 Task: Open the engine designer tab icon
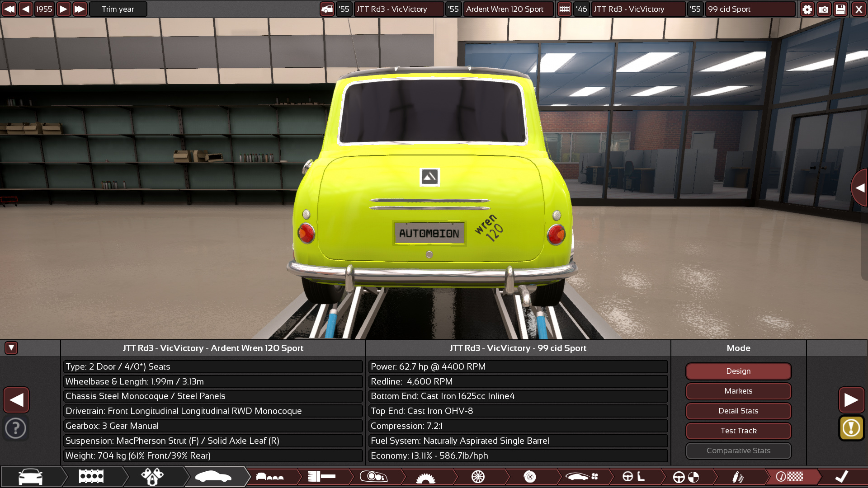91,477
